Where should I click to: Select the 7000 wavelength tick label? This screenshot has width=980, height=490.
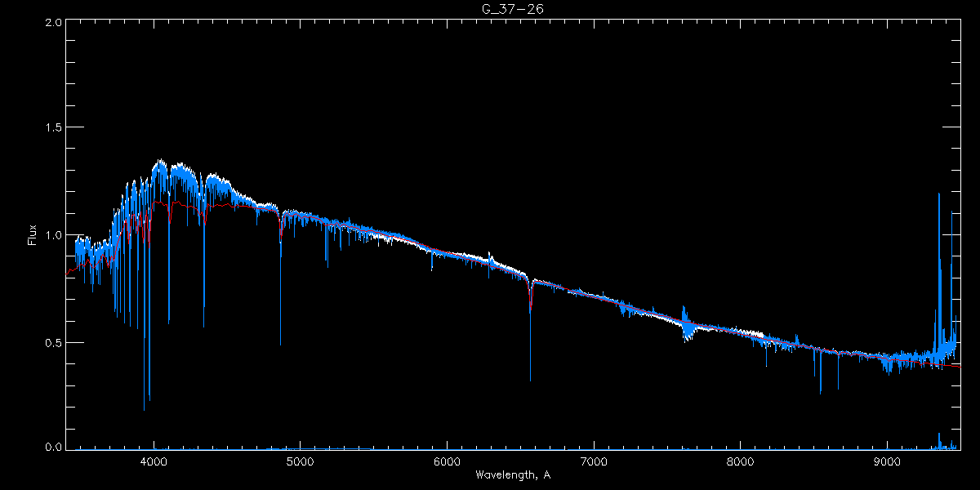(594, 461)
